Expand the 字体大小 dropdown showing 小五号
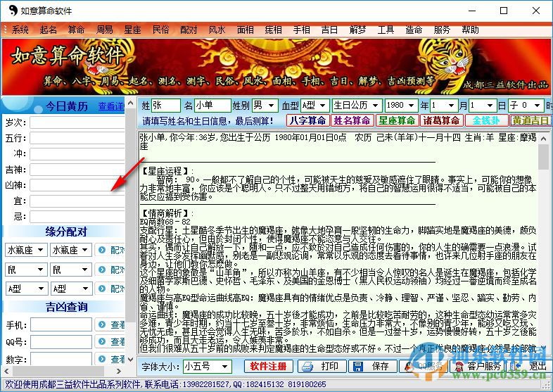 click(x=224, y=367)
